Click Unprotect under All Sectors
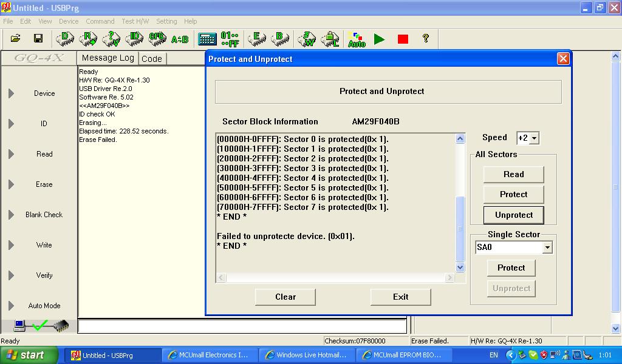This screenshot has height=364, width=622. pyautogui.click(x=514, y=215)
